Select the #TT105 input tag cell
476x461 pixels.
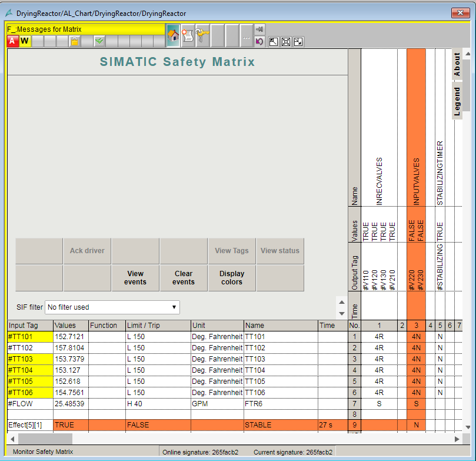point(31,382)
